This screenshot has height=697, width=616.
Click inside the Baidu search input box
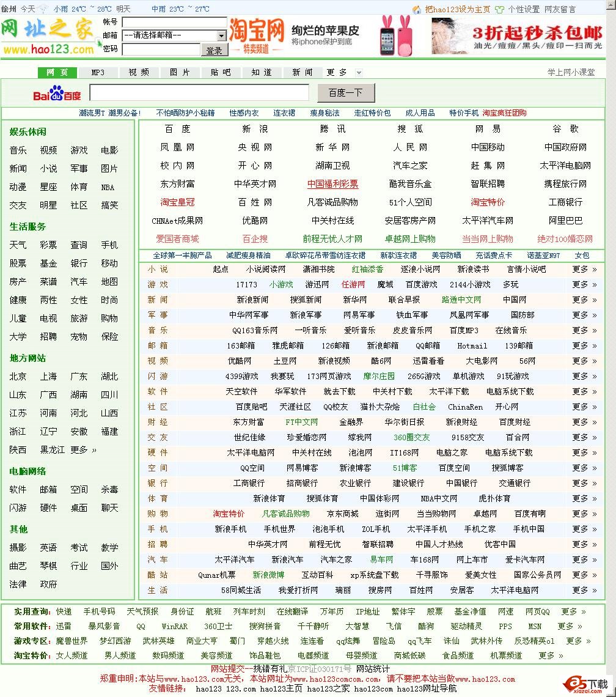200,93
